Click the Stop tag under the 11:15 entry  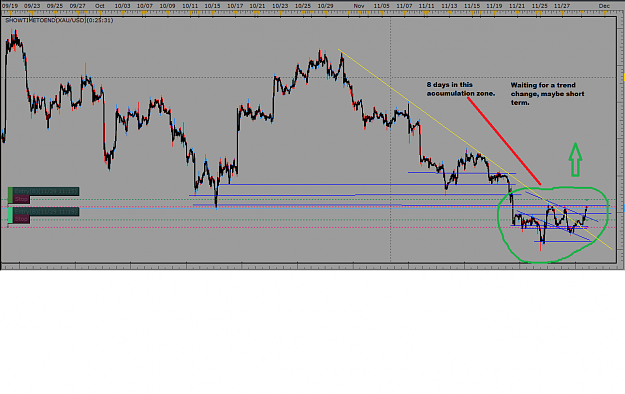22,199
